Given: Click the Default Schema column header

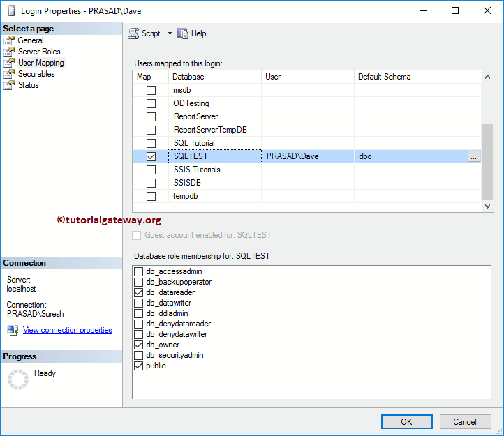Looking at the screenshot, I should point(418,77).
